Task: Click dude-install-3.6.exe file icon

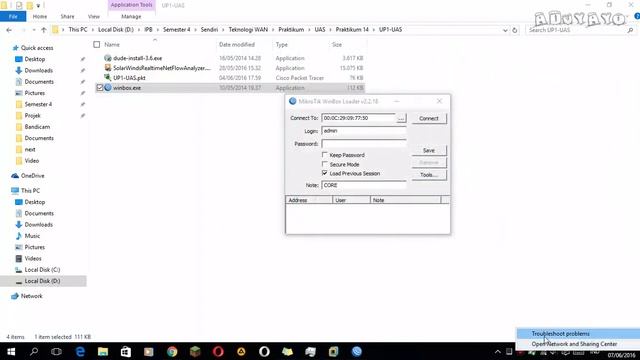Action: point(108,58)
